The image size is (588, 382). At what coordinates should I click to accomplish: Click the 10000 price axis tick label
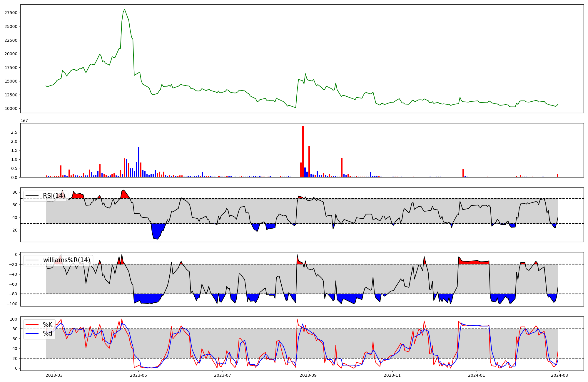click(11, 108)
